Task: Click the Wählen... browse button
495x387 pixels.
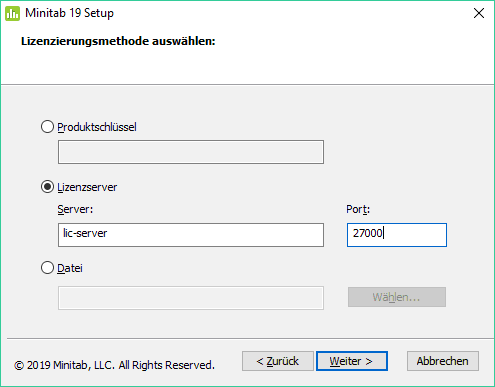Action: (397, 297)
